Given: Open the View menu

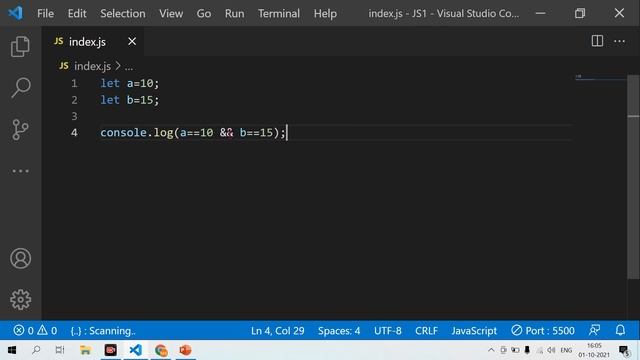Looking at the screenshot, I should 171,13.
